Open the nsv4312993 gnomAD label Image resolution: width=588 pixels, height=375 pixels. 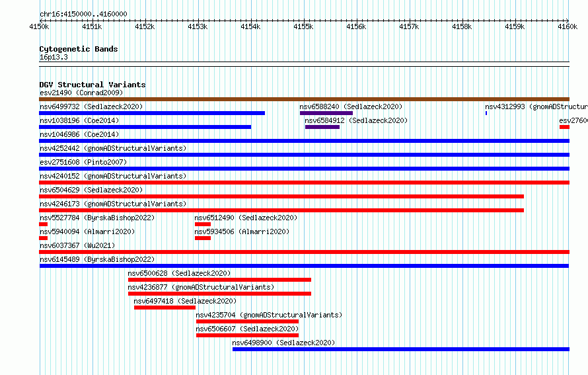[536, 106]
